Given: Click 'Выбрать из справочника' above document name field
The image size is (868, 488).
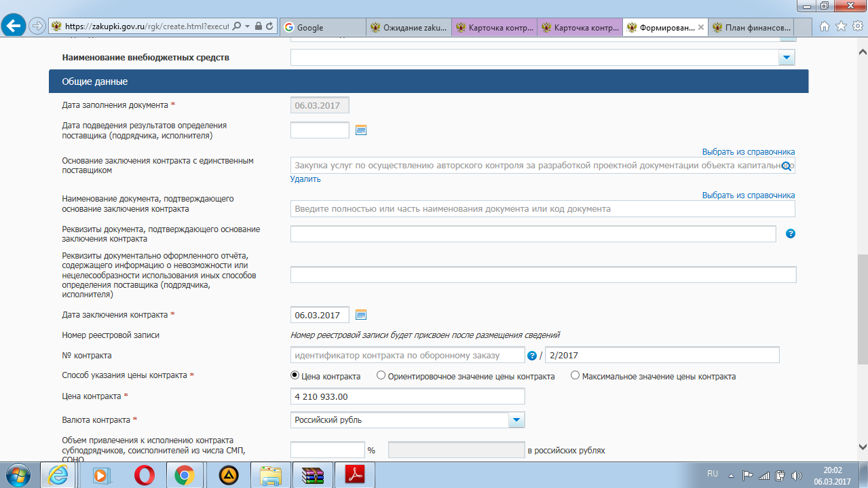Looking at the screenshot, I should pyautogui.click(x=748, y=195).
